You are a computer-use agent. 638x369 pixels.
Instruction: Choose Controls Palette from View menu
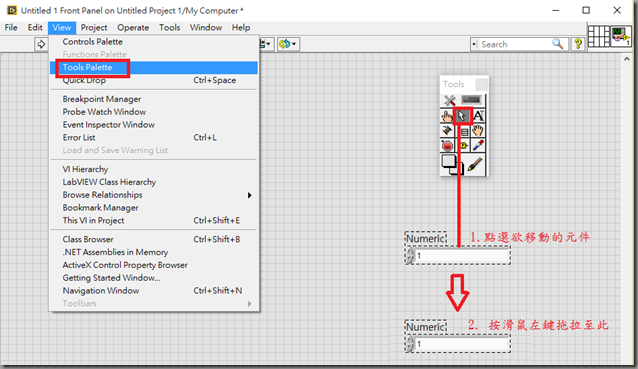pos(154,41)
